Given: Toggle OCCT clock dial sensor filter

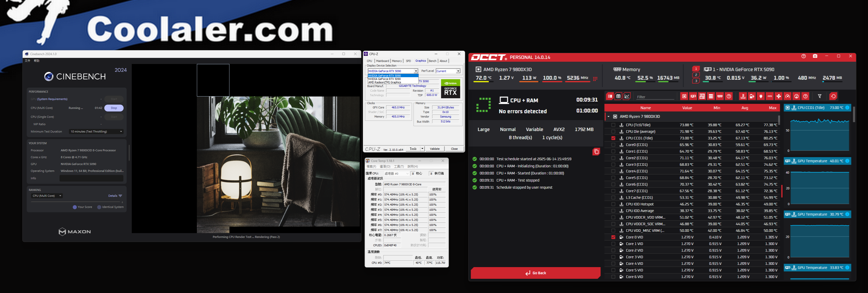Looking at the screenshot, I should point(797,96).
